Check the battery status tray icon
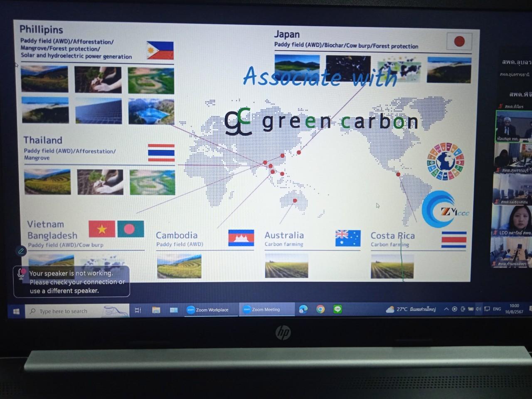Screen dimensions: 532x399 (470, 309)
